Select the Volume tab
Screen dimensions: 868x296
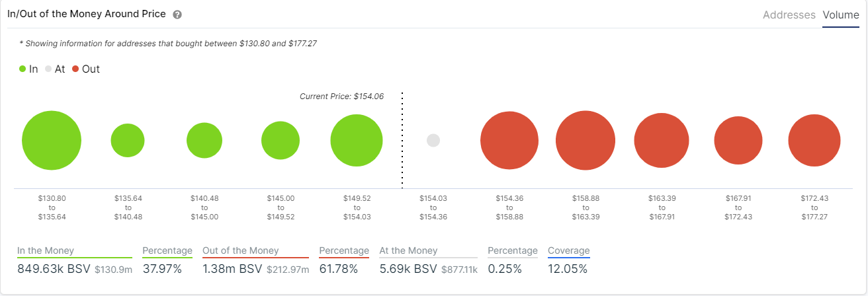coord(841,15)
